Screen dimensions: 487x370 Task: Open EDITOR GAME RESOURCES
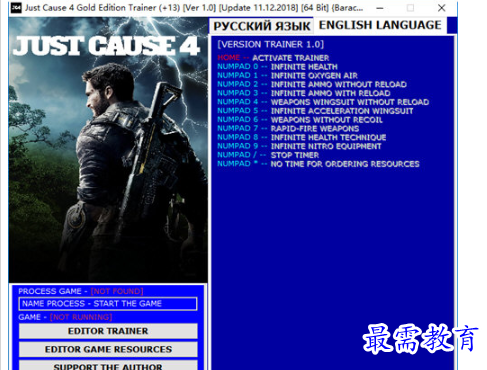point(108,349)
